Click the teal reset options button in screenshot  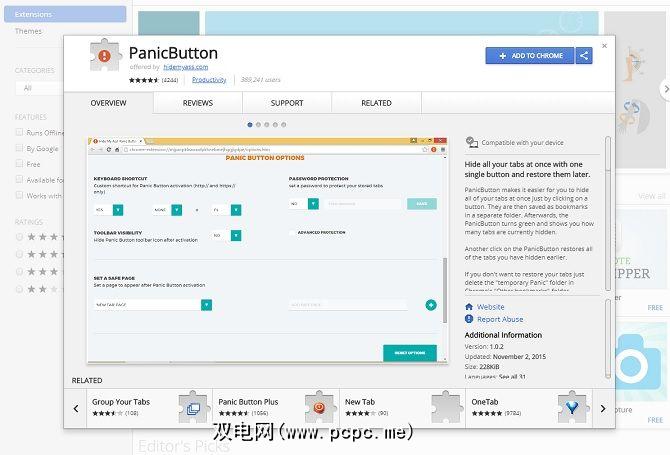(x=410, y=353)
